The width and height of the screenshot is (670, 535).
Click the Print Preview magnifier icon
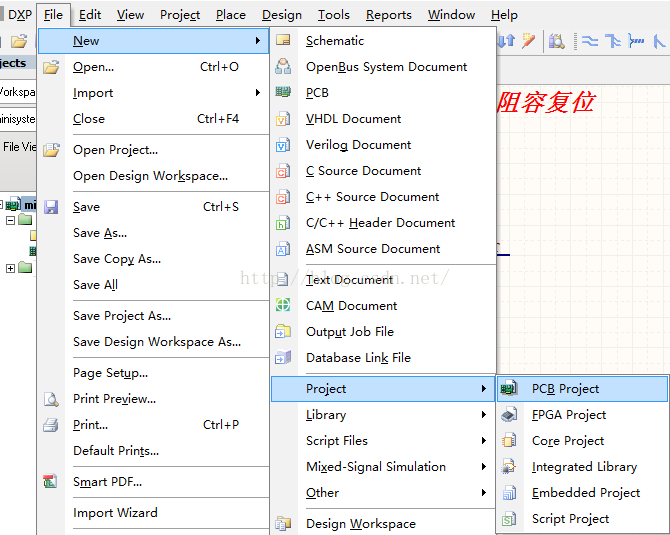pos(51,399)
